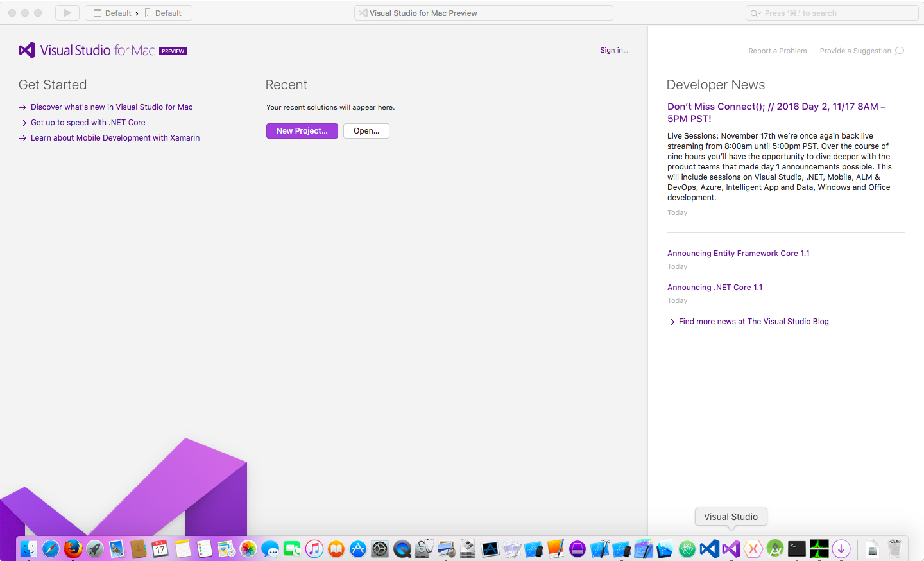Open Calendar from the dock

160,549
